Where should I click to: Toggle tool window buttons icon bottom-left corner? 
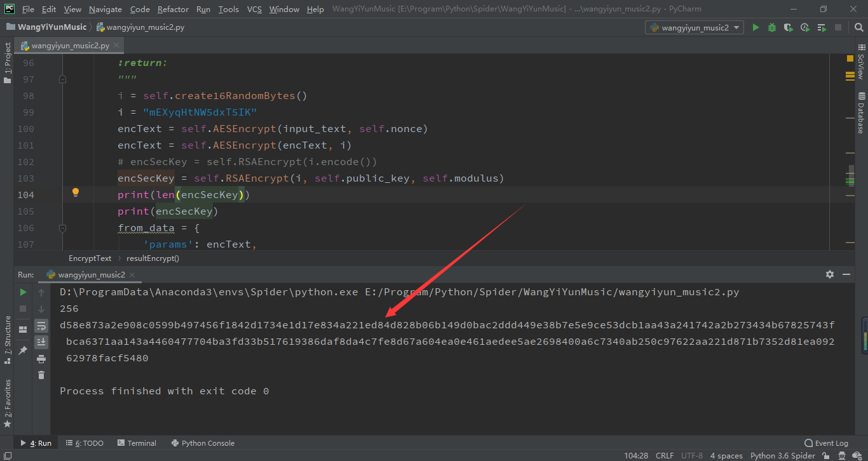click(x=6, y=455)
